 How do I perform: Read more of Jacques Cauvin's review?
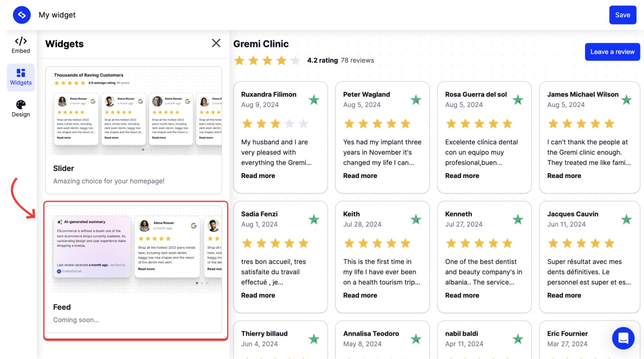564,295
